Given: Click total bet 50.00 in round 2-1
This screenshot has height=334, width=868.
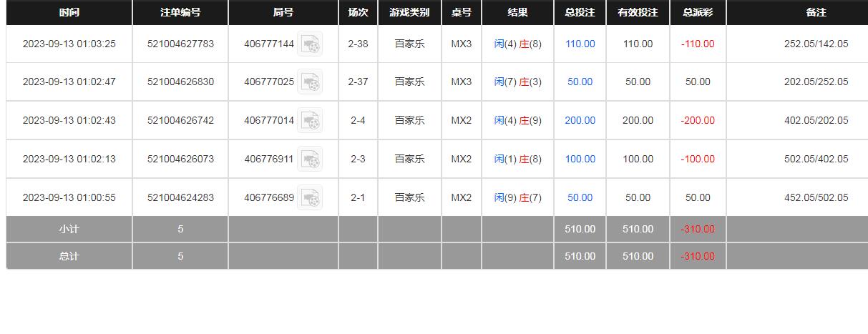Looking at the screenshot, I should coord(580,198).
